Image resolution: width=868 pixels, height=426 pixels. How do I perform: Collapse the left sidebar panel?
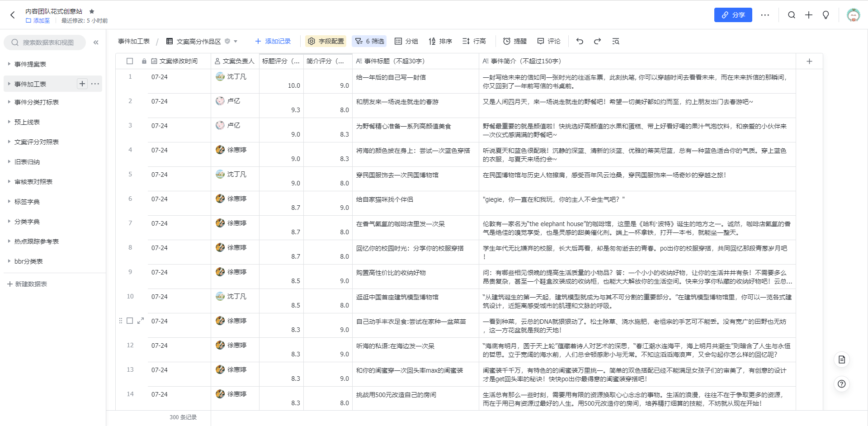tap(96, 43)
